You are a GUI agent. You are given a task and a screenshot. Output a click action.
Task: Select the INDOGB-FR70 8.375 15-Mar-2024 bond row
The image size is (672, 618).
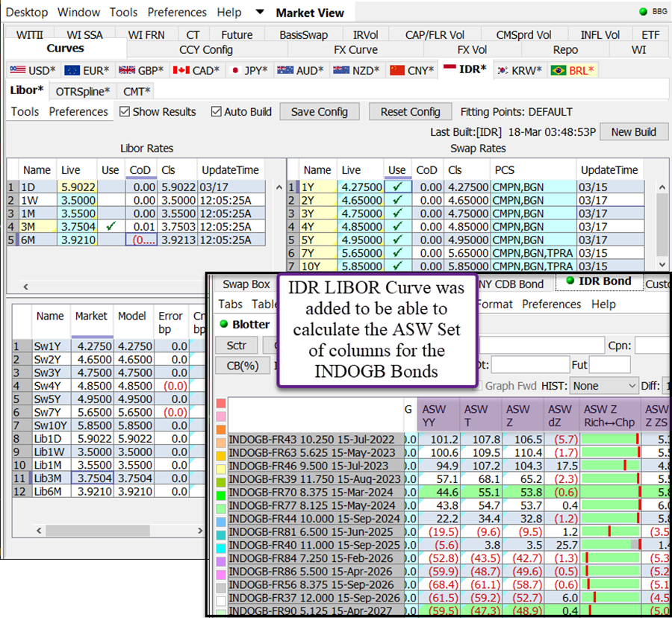point(315,492)
